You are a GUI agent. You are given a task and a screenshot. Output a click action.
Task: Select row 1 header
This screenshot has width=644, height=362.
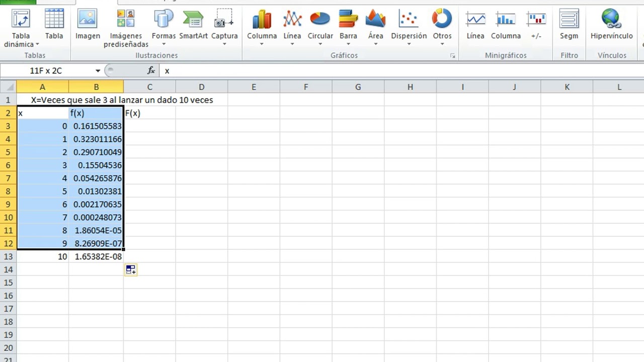click(x=8, y=100)
